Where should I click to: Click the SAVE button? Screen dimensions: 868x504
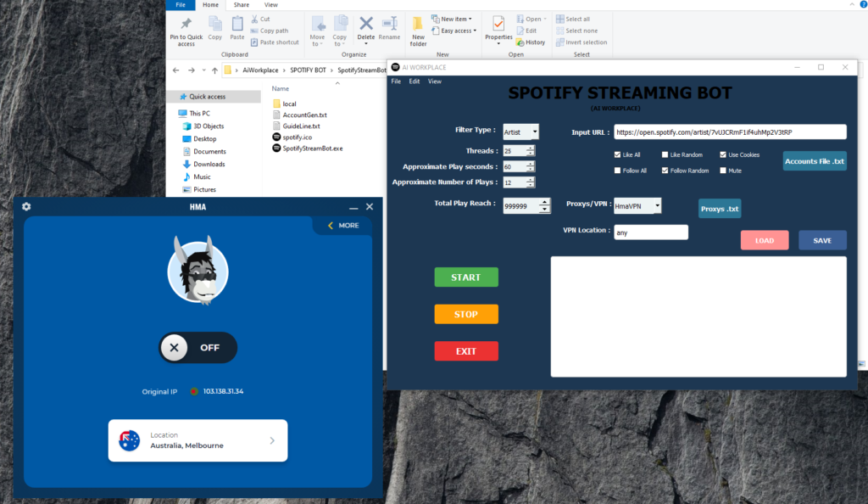(x=822, y=240)
